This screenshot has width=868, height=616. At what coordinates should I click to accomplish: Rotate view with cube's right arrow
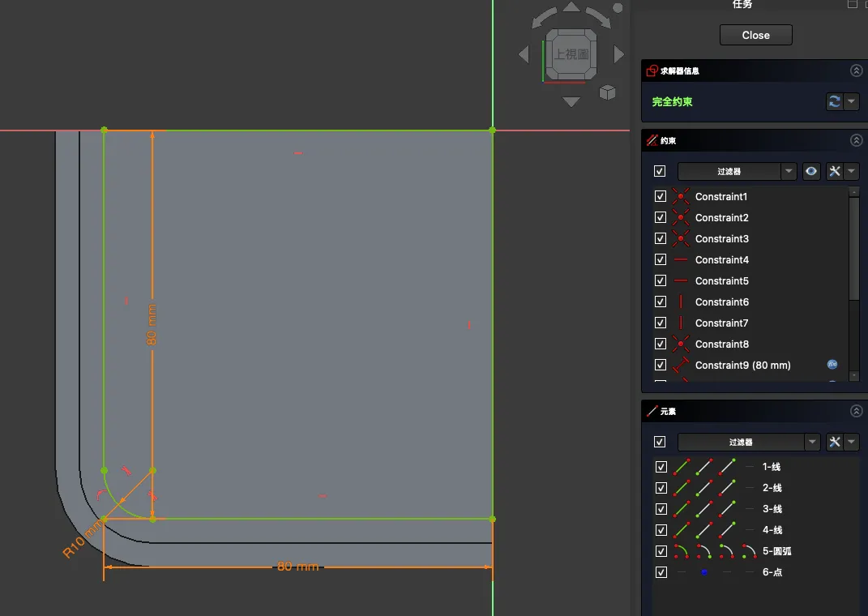619,54
